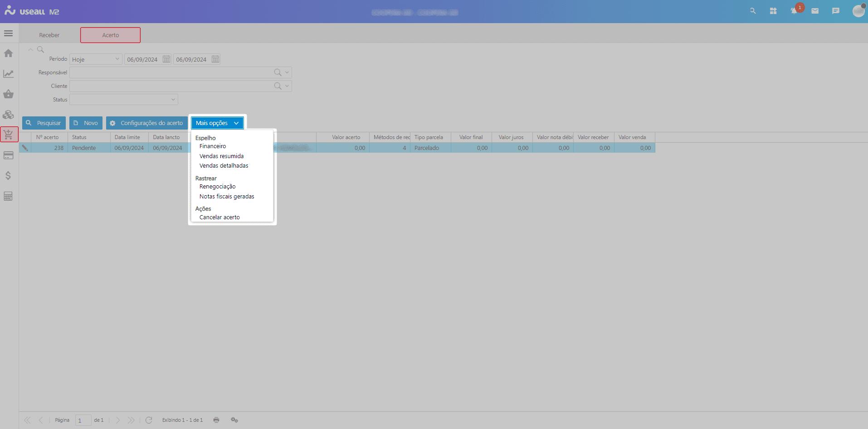Screen dimensions: 868x429
Task: Switch to the Receber tab
Action: (49, 35)
